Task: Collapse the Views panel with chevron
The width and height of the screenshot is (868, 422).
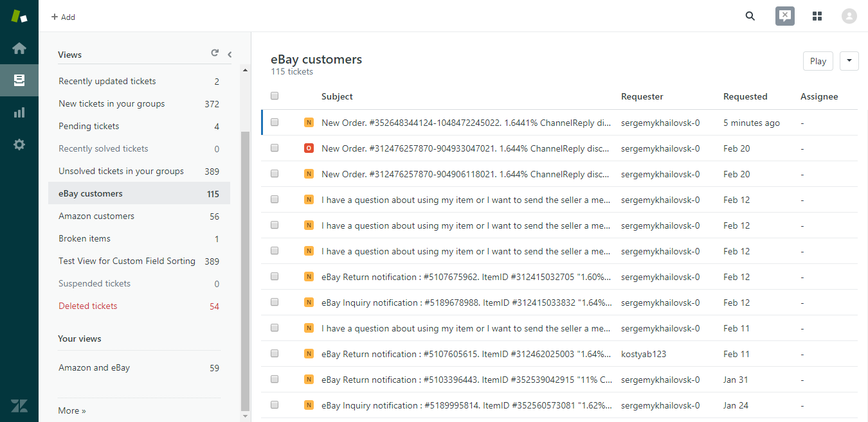Action: pos(230,55)
